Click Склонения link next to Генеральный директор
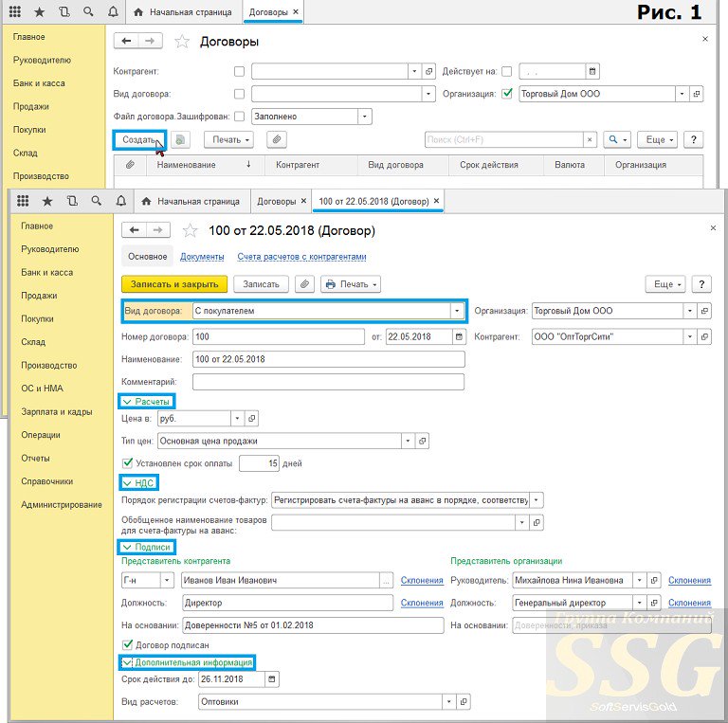This screenshot has width=728, height=723. pos(689,603)
